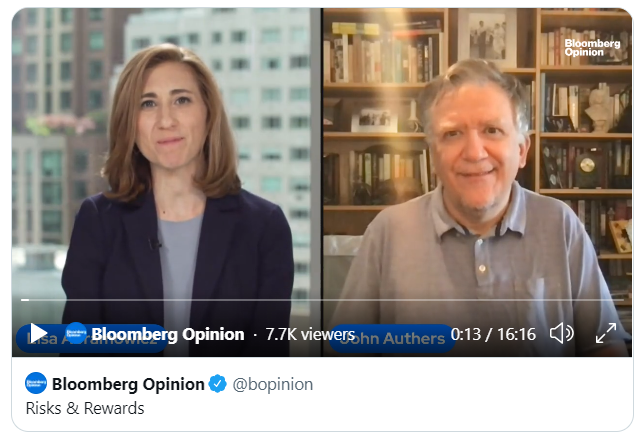Click the right video pane showing the man by the bookshelf
This screenshot has width=643, height=438.
[478, 182]
